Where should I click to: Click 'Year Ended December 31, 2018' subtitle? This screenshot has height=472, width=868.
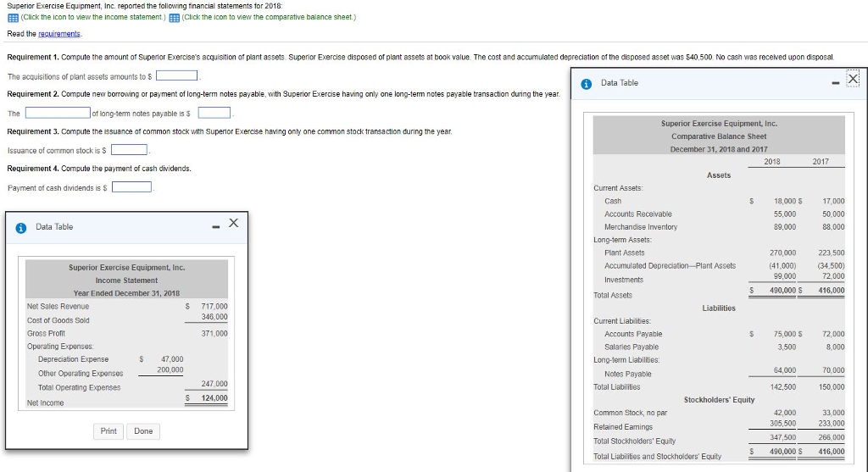[x=127, y=293]
